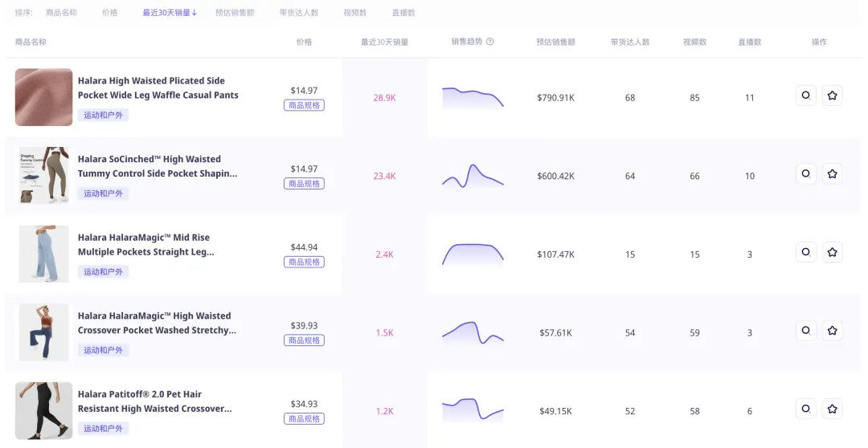Screen dimensions: 868x448
Task: Sort by 预估销售额 in sort bar
Action: (235, 13)
